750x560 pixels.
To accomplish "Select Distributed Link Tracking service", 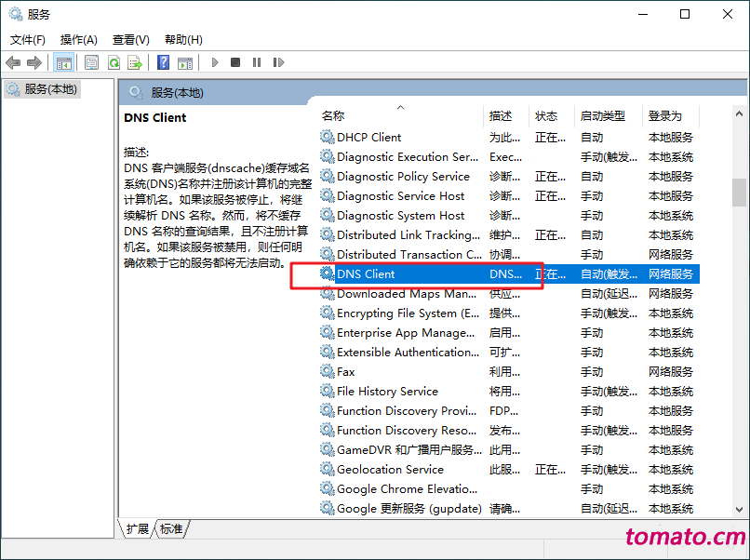I will point(509,234).
